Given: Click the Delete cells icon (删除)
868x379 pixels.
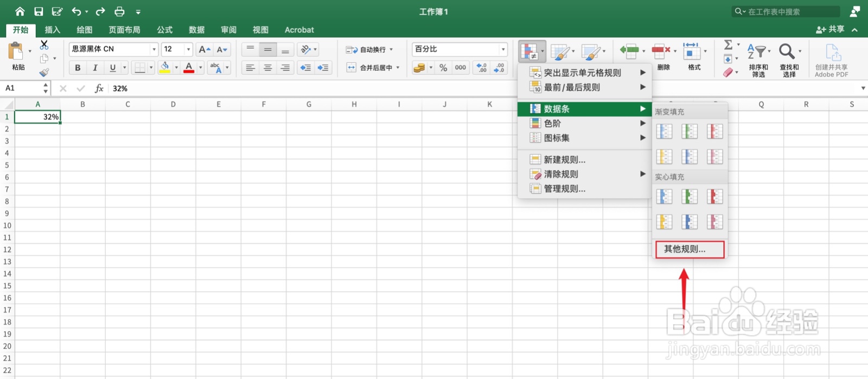Looking at the screenshot, I should [x=661, y=51].
